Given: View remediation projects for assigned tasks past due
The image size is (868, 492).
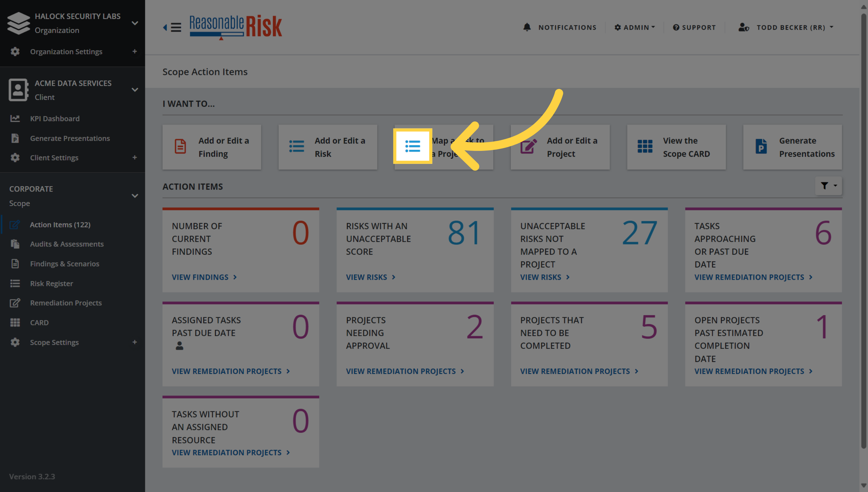Looking at the screenshot, I should [231, 371].
